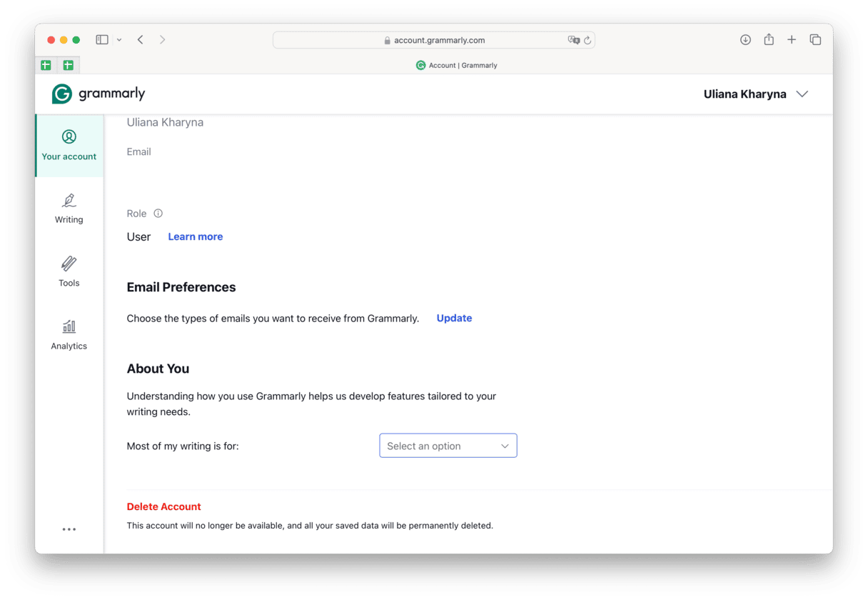
Task: Toggle the Safari sidebar
Action: coord(102,40)
